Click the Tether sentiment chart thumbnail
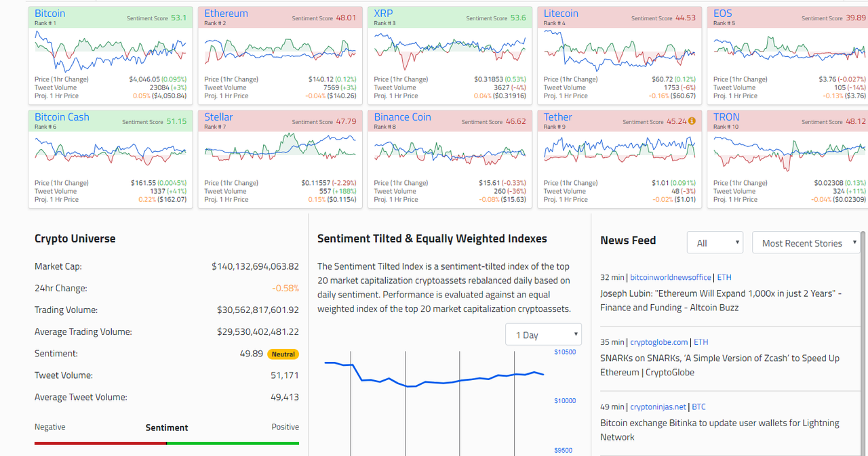This screenshot has width=868, height=456. coord(619,153)
